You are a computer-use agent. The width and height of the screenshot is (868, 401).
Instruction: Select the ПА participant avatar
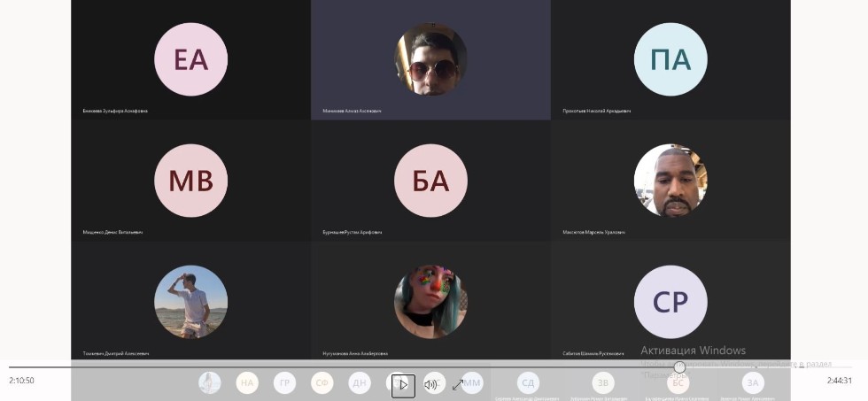pyautogui.click(x=670, y=59)
